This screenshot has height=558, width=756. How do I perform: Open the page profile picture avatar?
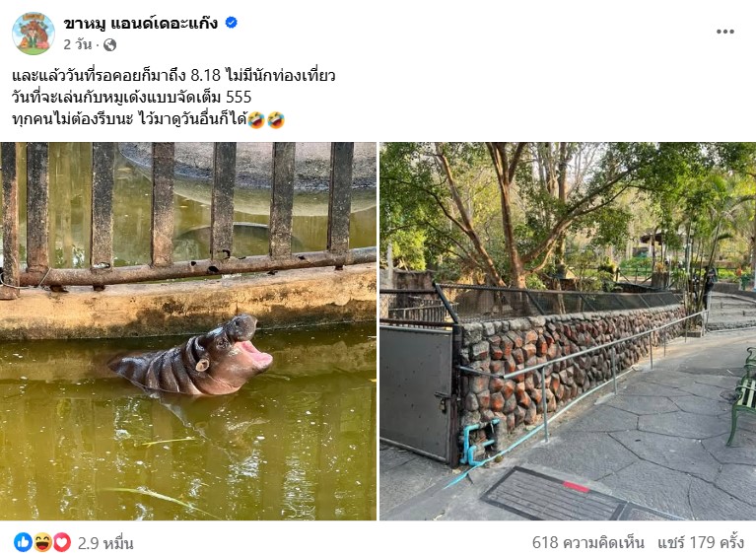coord(34,34)
